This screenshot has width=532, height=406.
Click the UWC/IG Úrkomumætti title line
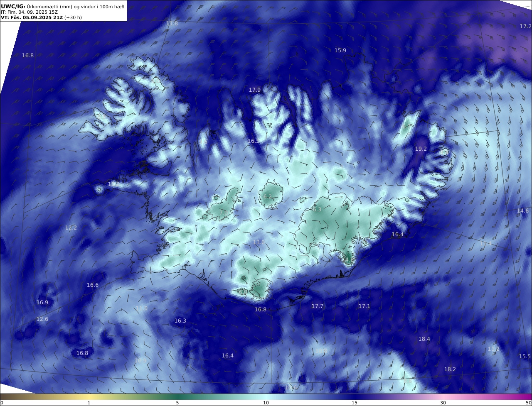click(62, 6)
